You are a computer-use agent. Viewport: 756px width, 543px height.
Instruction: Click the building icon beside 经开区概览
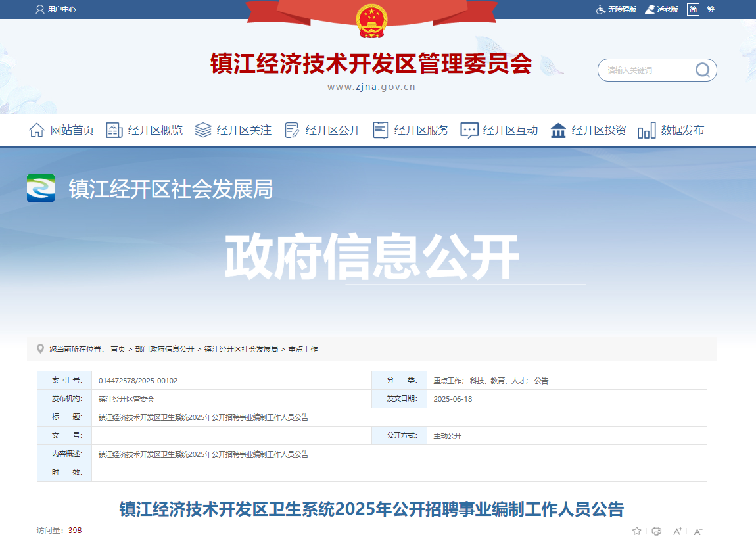tap(114, 130)
